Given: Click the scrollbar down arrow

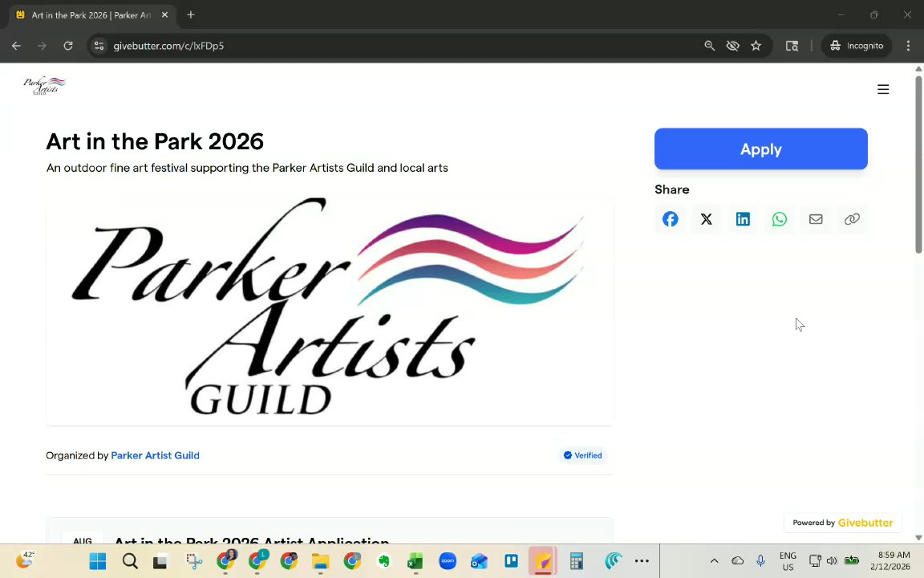Looking at the screenshot, I should pyautogui.click(x=918, y=537).
